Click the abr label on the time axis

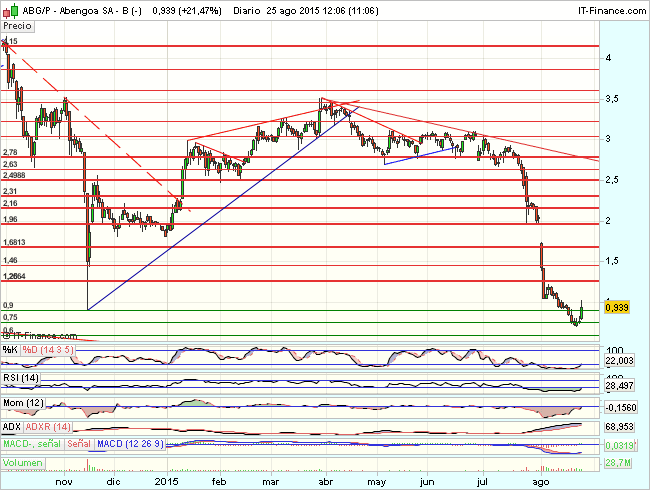(325, 482)
